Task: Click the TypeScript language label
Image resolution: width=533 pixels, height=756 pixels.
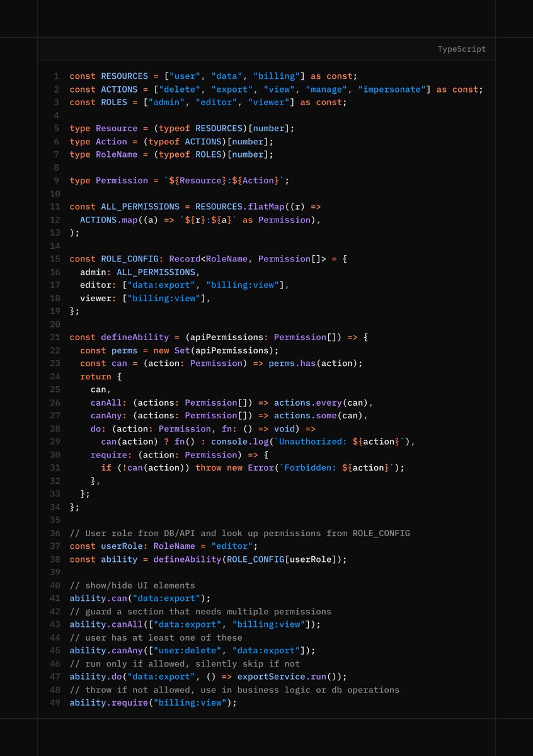Action: (x=462, y=49)
